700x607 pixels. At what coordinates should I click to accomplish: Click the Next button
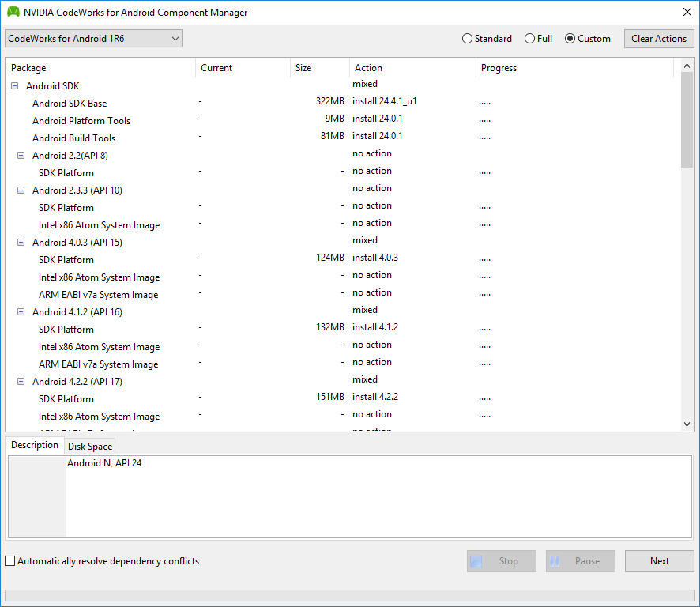(x=659, y=560)
